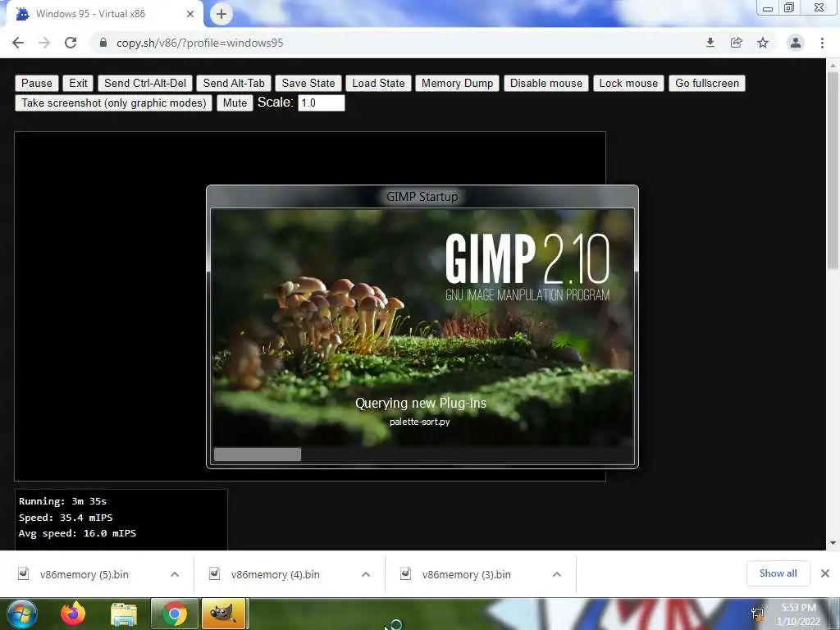Open File Explorer from the taskbar
The height and width of the screenshot is (630, 840).
[123, 614]
